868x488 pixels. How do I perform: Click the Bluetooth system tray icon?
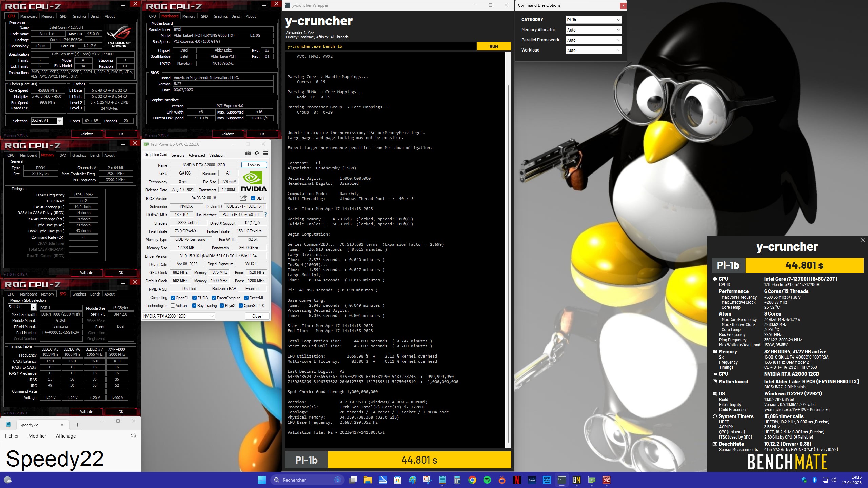815,480
